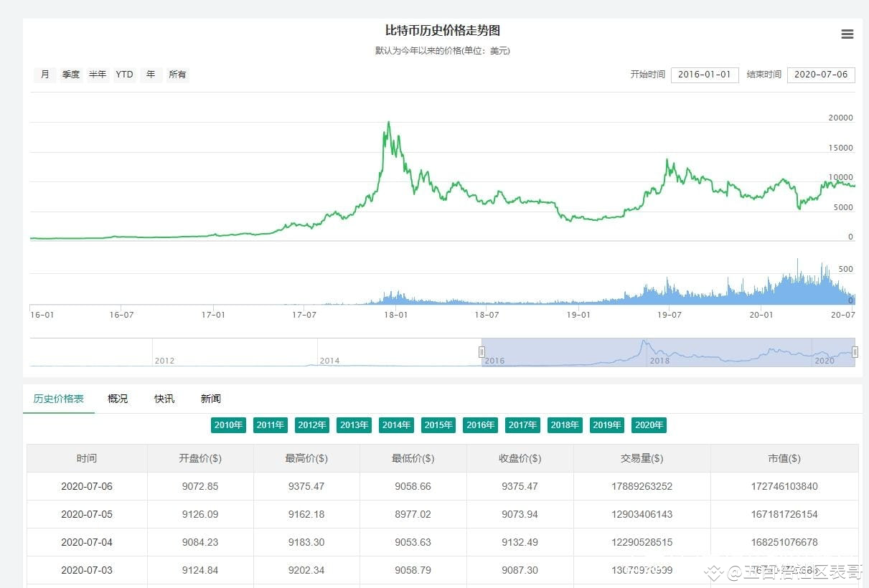Open the hamburger menu at top right

(x=847, y=34)
